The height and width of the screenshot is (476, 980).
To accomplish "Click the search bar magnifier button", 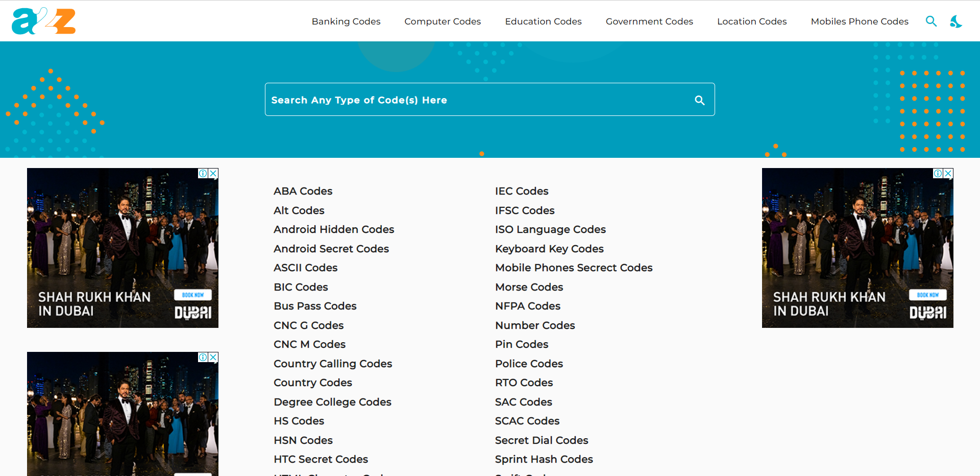I will pos(699,101).
